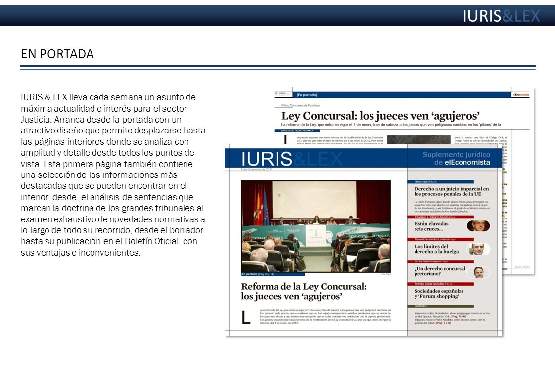Open the conference room photo on the cover
This screenshot has height=392, width=555.
316,226
